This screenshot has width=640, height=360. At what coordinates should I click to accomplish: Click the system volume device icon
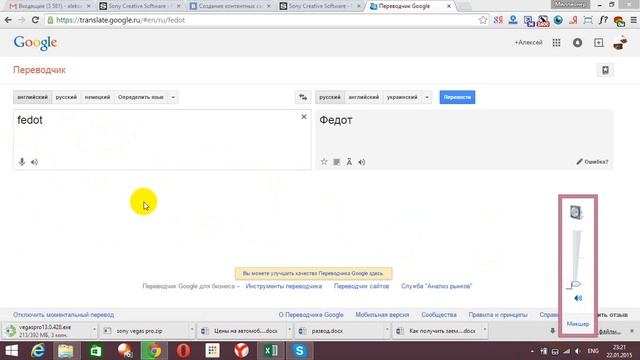click(576, 212)
